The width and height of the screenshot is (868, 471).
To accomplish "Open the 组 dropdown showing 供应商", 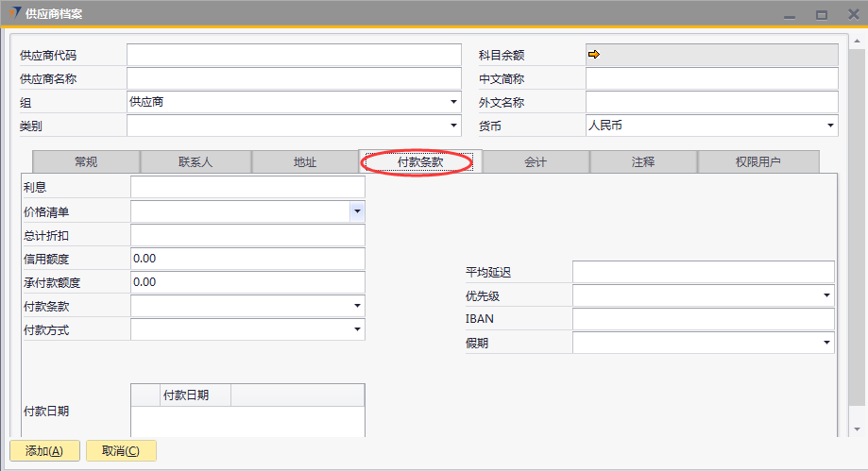I will point(453,102).
